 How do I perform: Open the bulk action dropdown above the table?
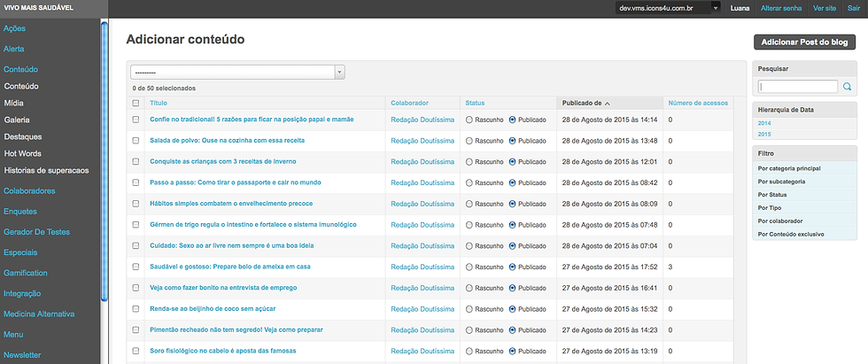point(237,73)
